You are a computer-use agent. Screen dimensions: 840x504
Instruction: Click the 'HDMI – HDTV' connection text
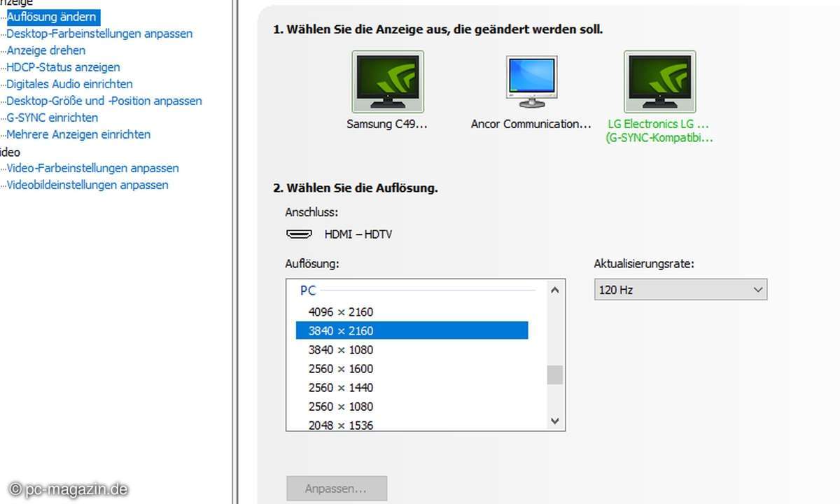tap(358, 234)
